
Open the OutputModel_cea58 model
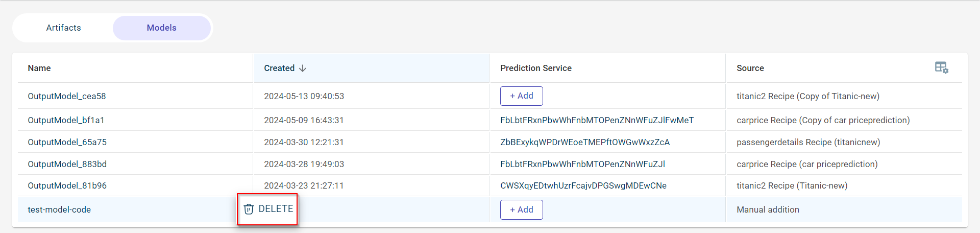[67, 96]
